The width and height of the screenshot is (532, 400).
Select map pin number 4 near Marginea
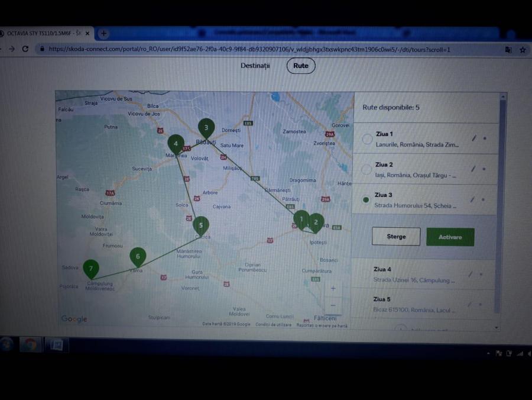(x=176, y=144)
